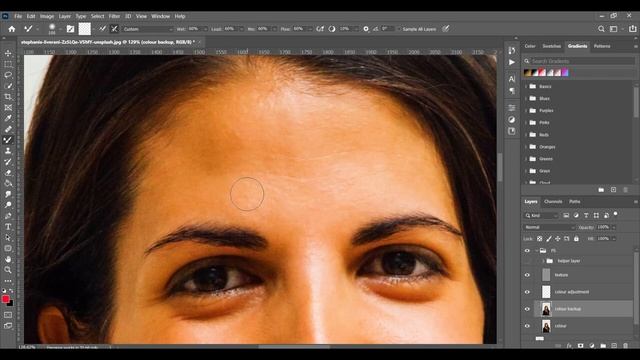This screenshot has width=640, height=360.
Task: Expand the helper layer group
Action: coord(543,261)
